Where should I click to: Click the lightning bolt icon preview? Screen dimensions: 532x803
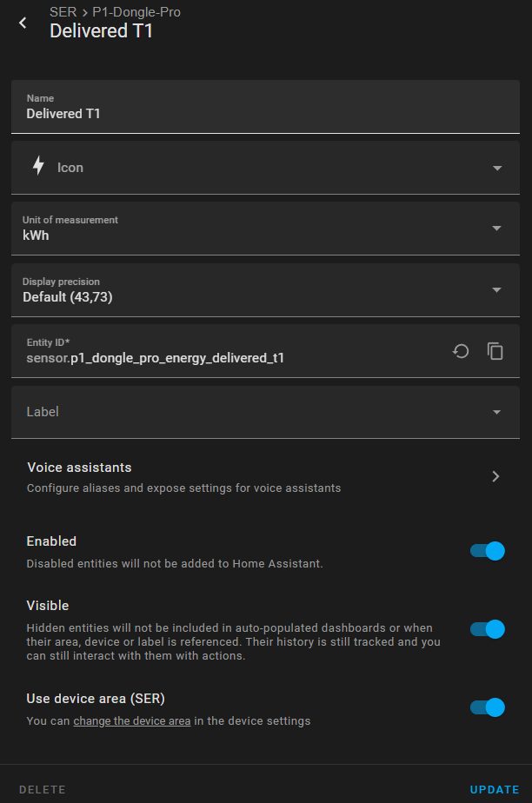point(38,166)
